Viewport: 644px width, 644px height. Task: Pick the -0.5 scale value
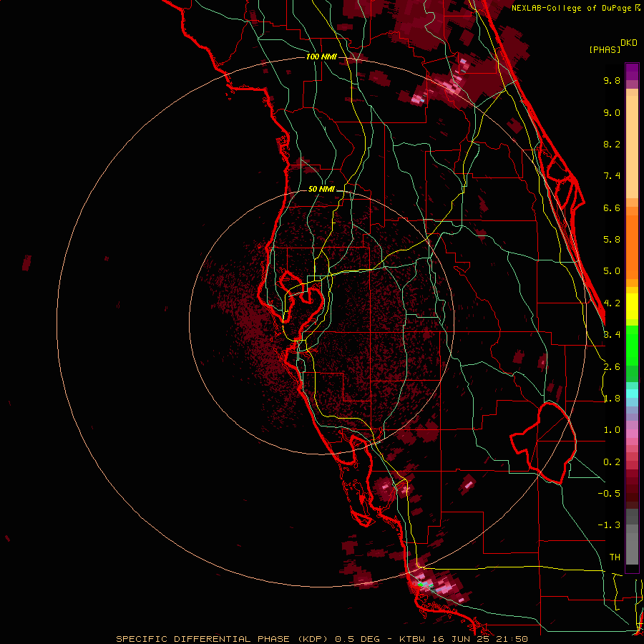609,494
